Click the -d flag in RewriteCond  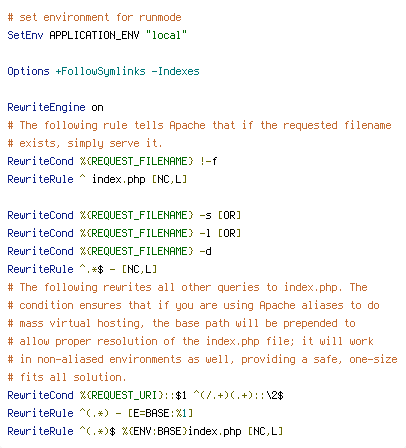[x=205, y=251]
